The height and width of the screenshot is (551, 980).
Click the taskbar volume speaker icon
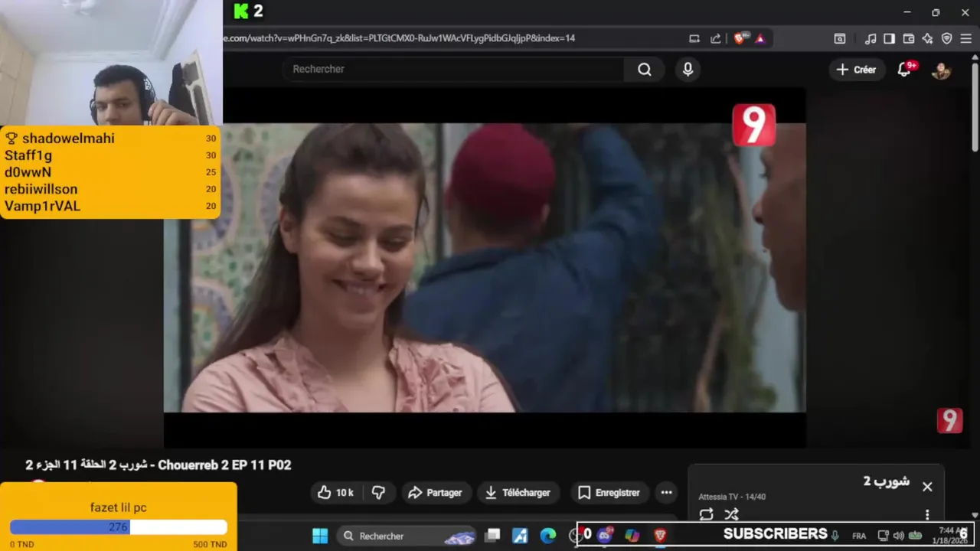coord(898,536)
